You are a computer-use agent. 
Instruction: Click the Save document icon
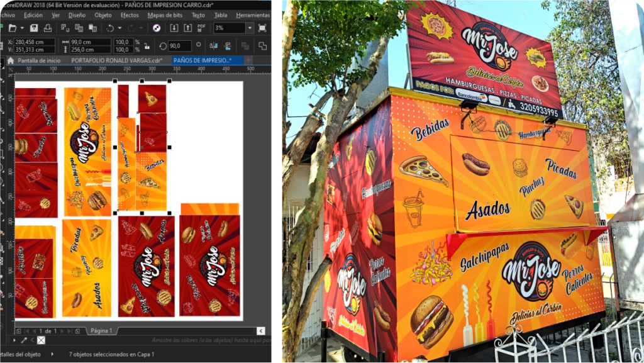pyautogui.click(x=34, y=28)
